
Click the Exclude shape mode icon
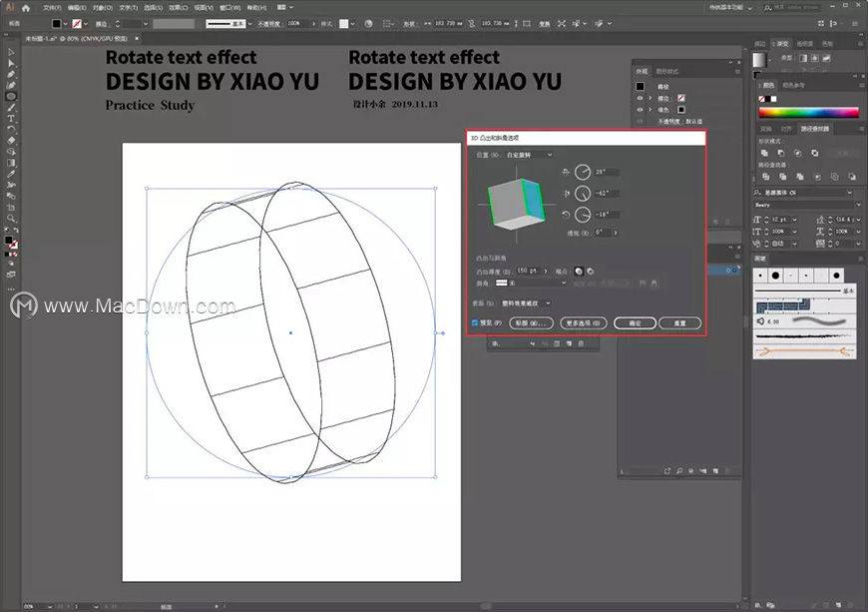point(815,153)
